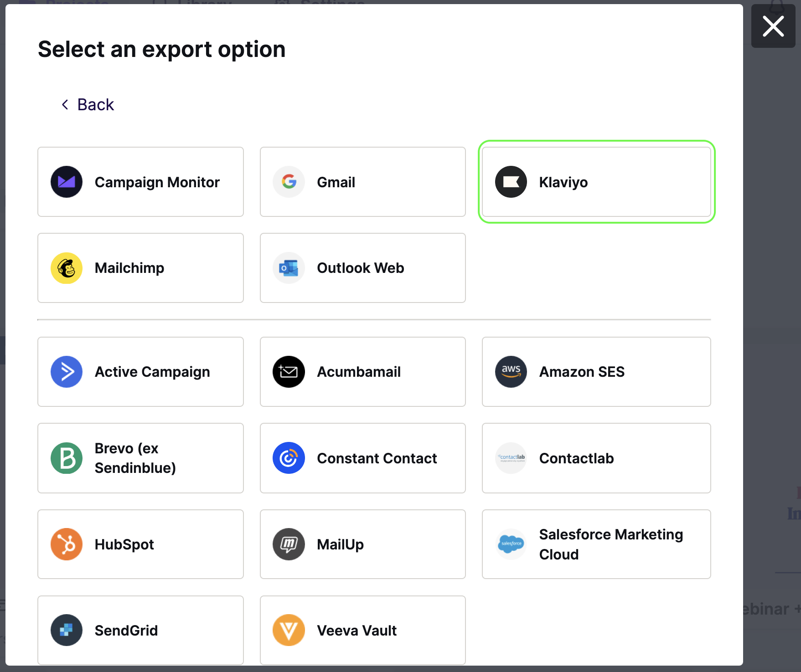Click the Outlook Web logo icon

click(289, 268)
